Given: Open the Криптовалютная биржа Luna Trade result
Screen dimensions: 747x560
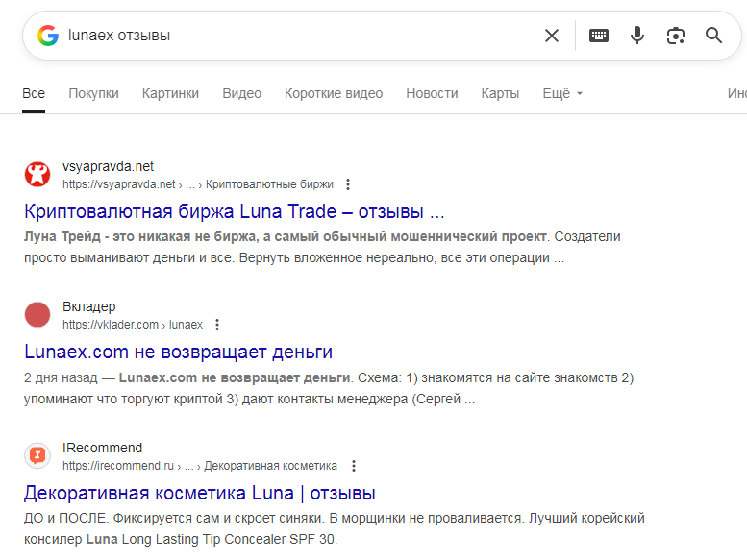Looking at the screenshot, I should coord(234,211).
